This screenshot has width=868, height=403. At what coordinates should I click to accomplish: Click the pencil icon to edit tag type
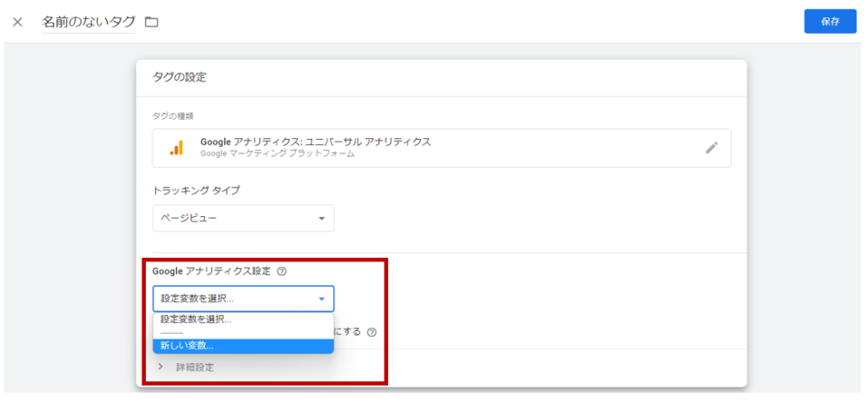pyautogui.click(x=712, y=148)
